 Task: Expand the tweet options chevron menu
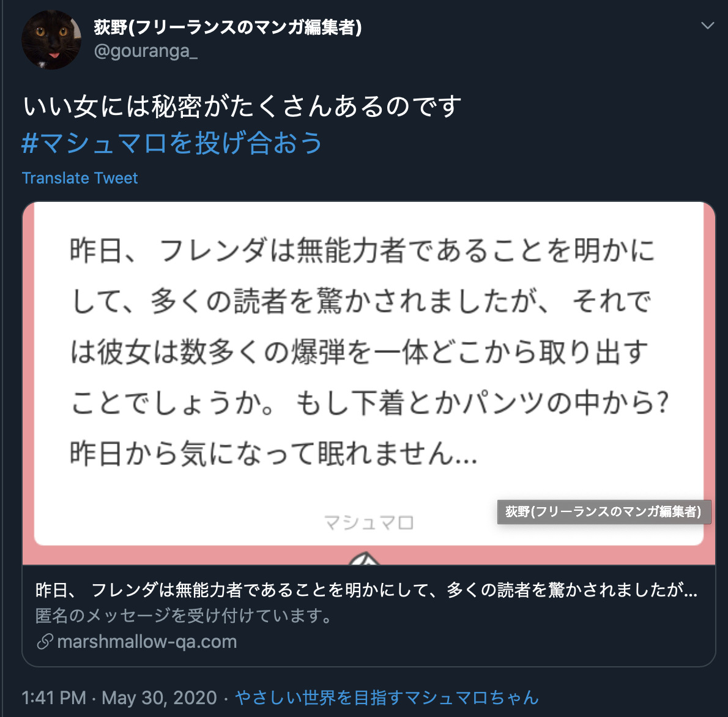(x=707, y=26)
